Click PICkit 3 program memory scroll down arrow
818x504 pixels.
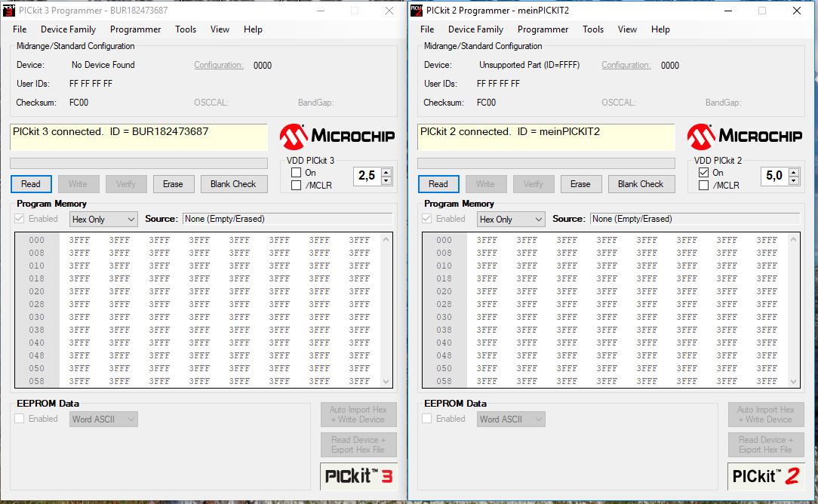pyautogui.click(x=386, y=381)
